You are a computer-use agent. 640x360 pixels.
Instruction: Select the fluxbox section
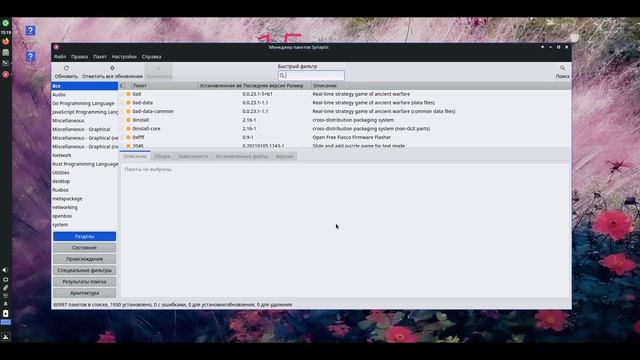[84, 190]
